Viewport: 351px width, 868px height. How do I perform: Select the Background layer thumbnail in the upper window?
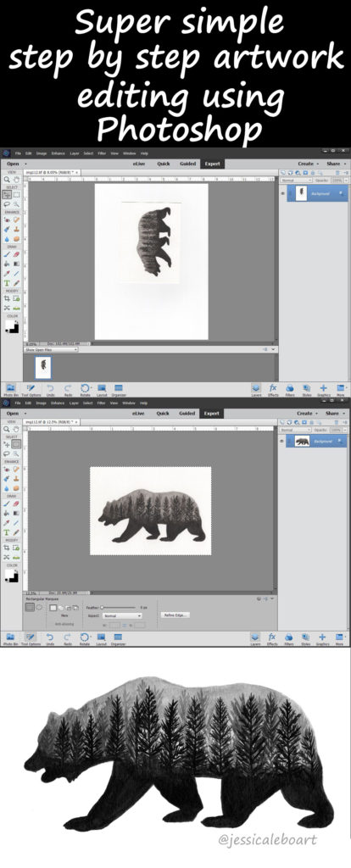[302, 192]
